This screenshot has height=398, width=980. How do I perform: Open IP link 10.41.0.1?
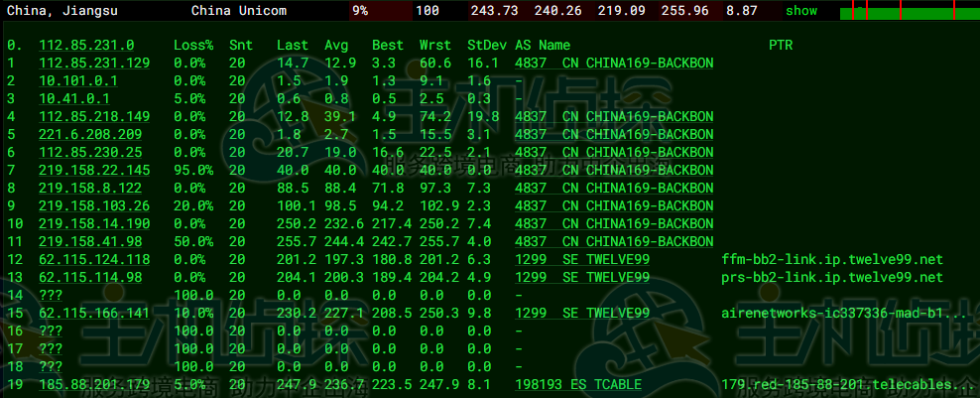pos(74,99)
